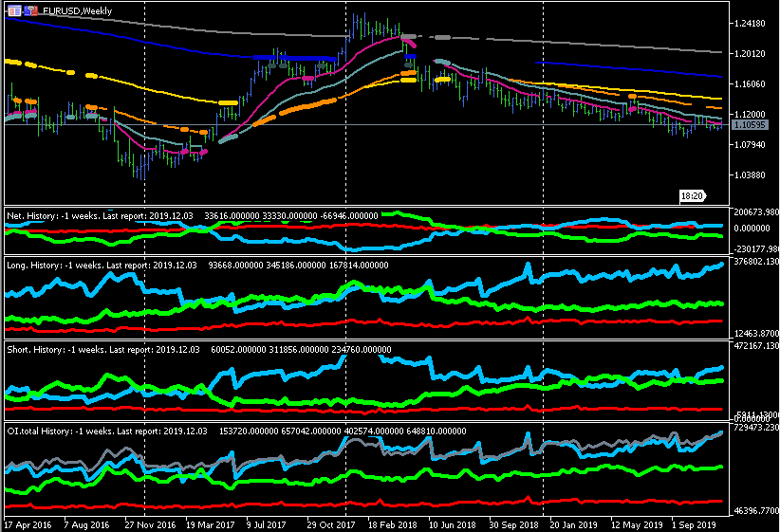Click the 1 Sep 2019 date label
Image resolution: width=780 pixels, height=532 pixels.
coord(694,524)
